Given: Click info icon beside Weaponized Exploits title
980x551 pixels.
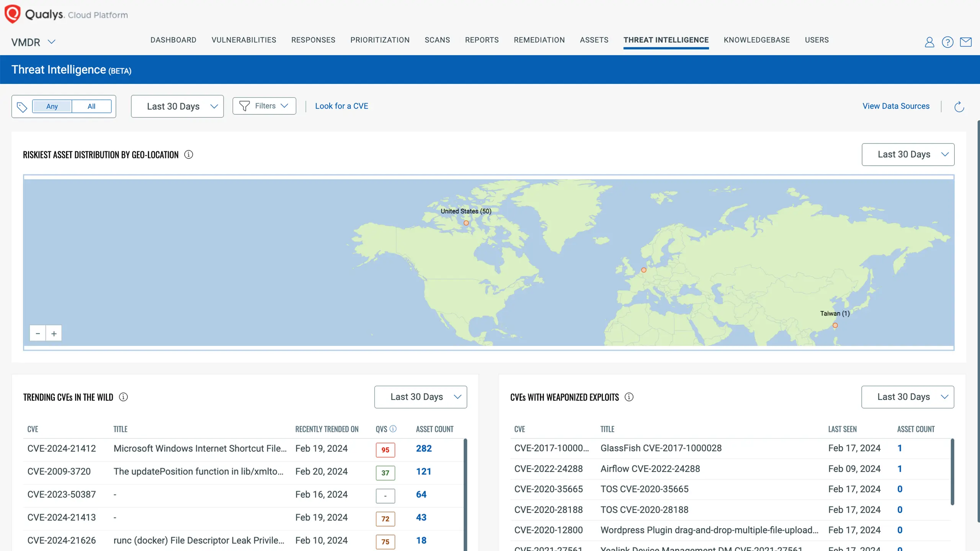Looking at the screenshot, I should (x=629, y=397).
